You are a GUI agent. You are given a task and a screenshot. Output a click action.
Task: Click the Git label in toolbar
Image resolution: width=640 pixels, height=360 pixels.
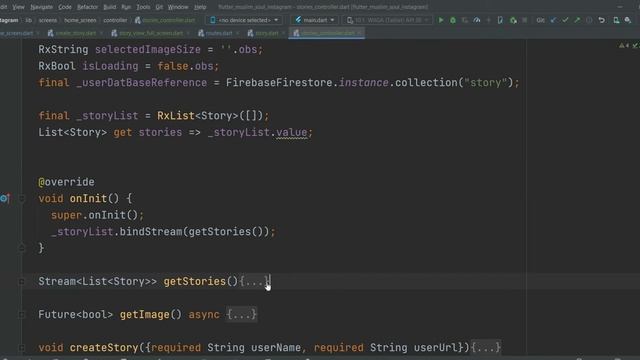(540, 20)
